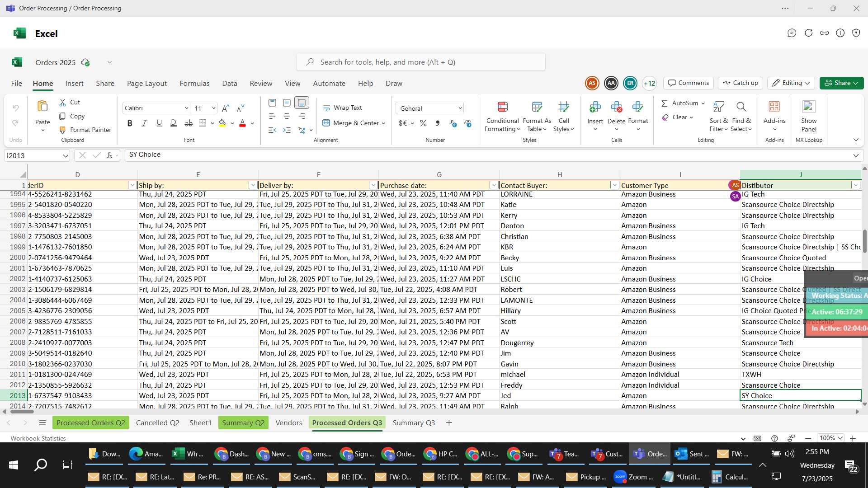Click the Comma style icon
Image resolution: width=868 pixels, height=488 pixels.
438,123
